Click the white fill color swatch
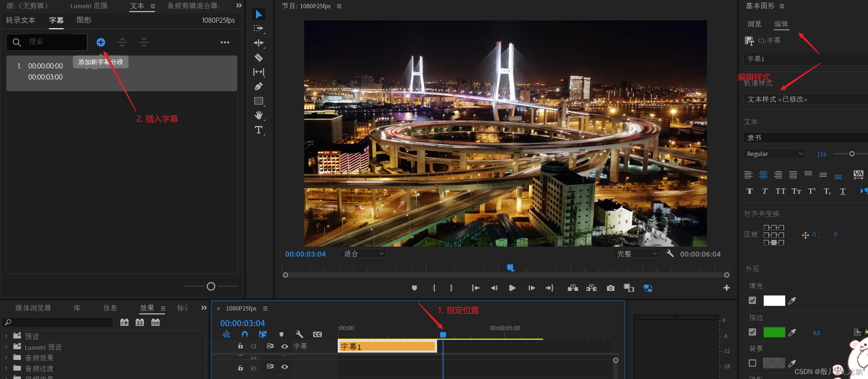Screen dimensions: 868x379 pos(774,300)
